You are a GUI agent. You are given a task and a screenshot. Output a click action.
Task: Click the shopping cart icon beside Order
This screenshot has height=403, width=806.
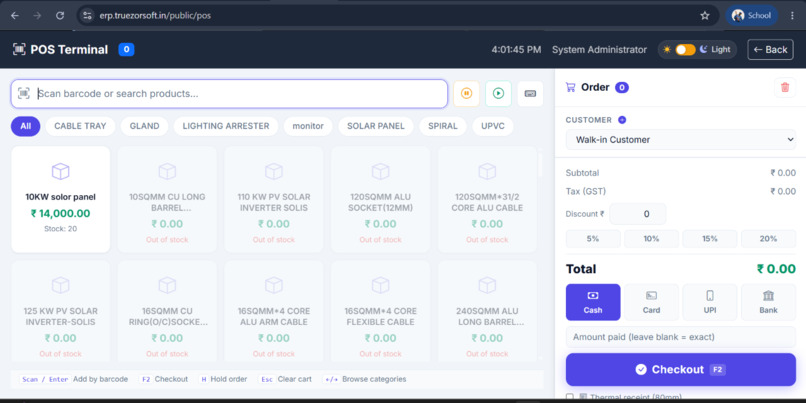point(570,87)
